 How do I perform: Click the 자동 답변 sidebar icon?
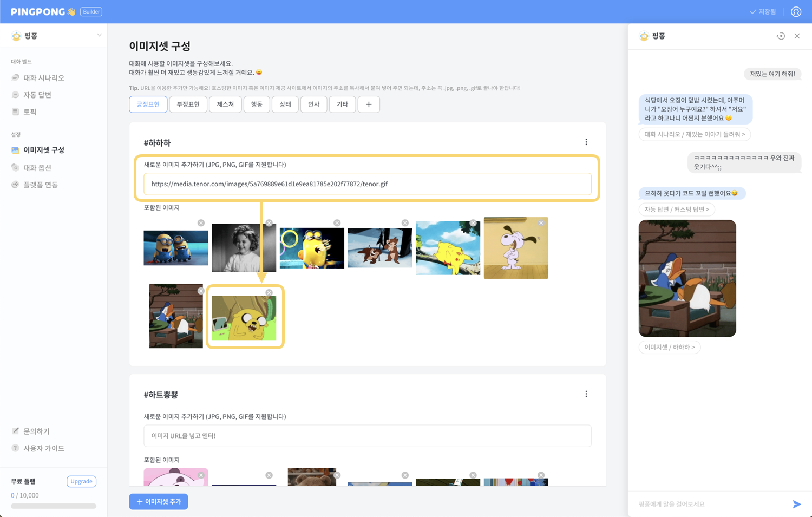click(x=15, y=95)
